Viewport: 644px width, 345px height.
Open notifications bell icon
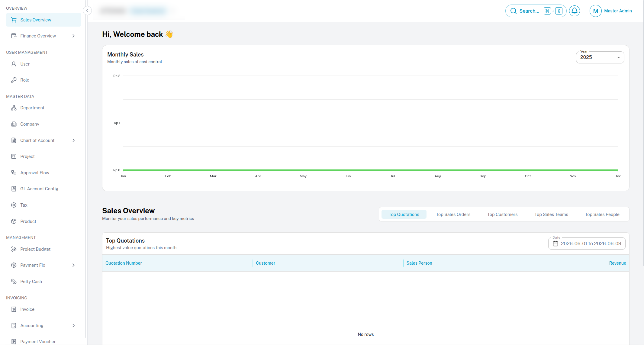[x=575, y=11]
